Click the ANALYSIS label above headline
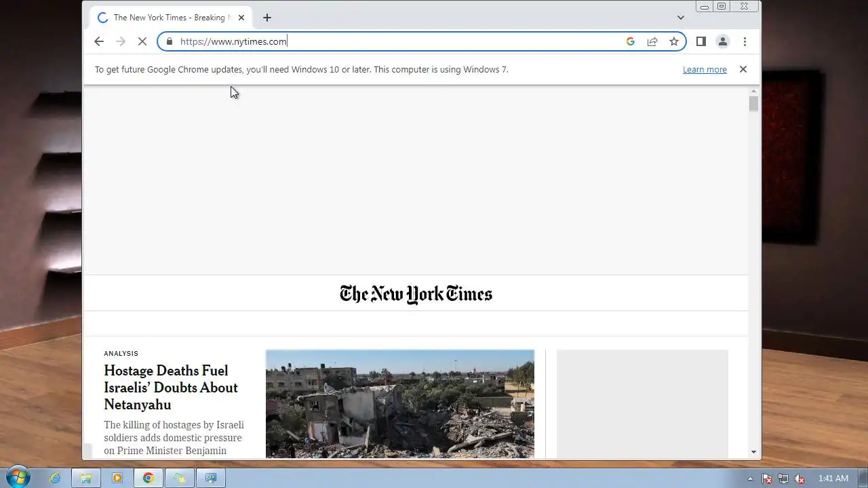 tap(121, 353)
